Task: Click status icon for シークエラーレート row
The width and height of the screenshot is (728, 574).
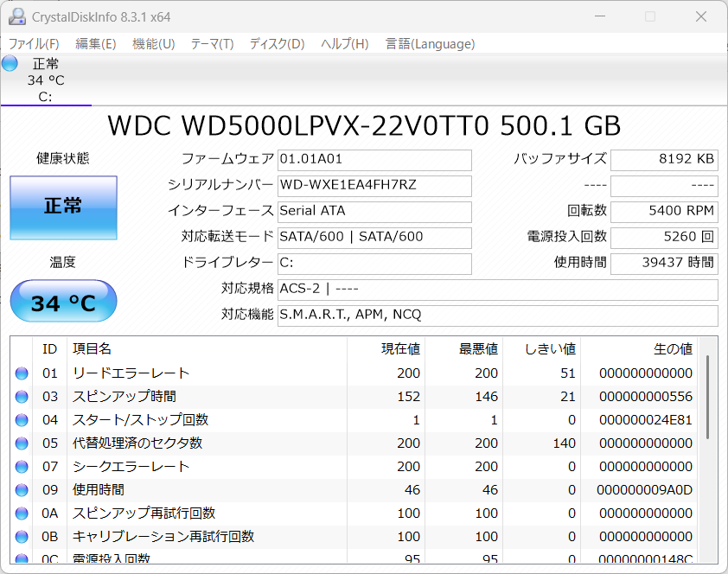Action: tap(22, 467)
